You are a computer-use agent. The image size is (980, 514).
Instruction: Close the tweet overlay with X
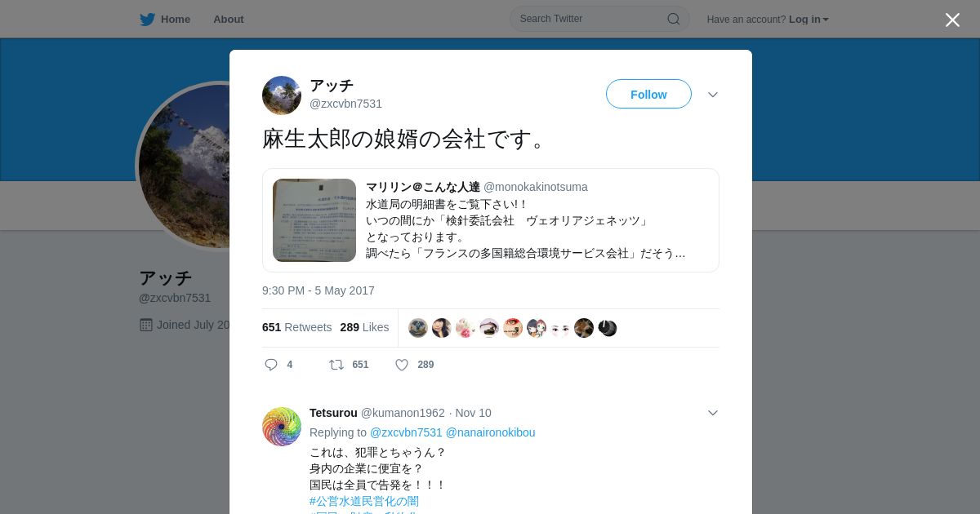(952, 20)
